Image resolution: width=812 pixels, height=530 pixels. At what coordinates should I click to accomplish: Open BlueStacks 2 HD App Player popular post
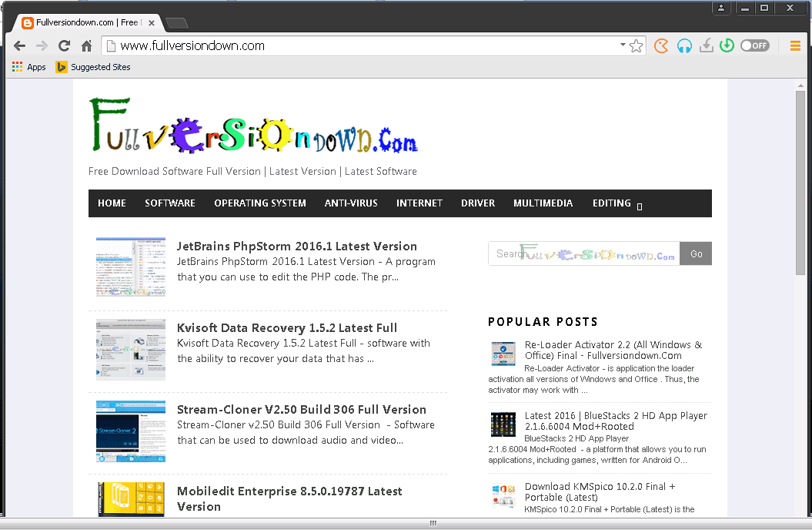pyautogui.click(x=616, y=421)
